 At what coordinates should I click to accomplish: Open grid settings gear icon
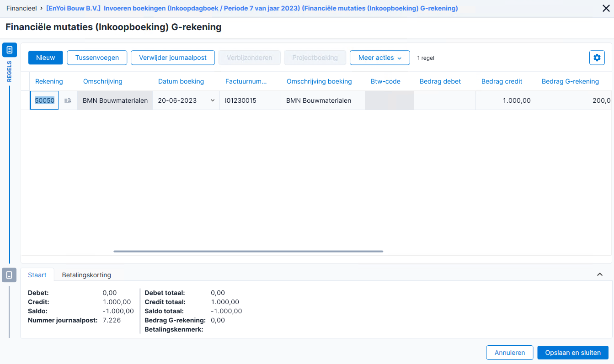pos(597,58)
